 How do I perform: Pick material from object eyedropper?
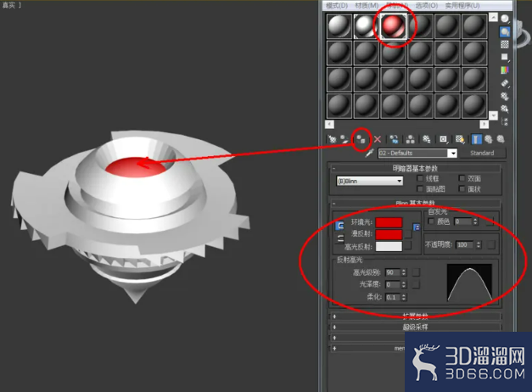(x=369, y=153)
